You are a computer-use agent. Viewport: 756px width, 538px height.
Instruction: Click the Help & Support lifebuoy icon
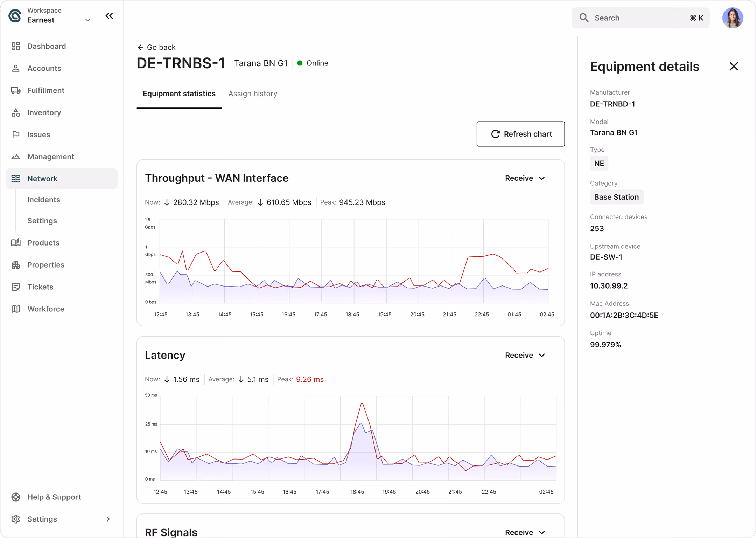pyautogui.click(x=15, y=497)
